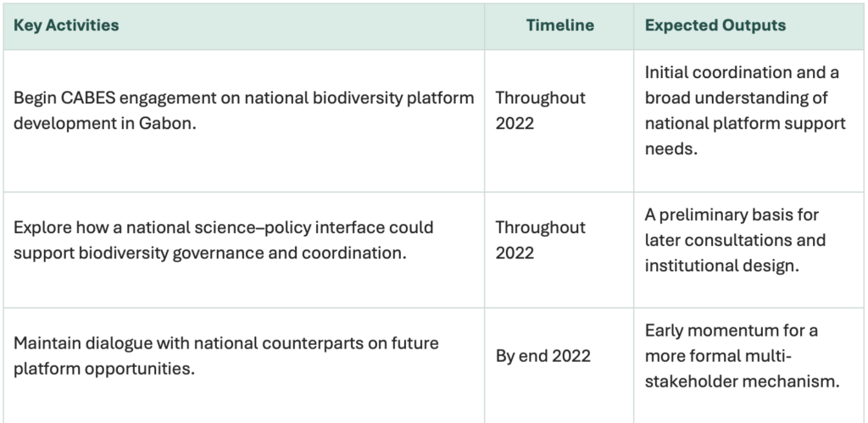This screenshot has width=868, height=423.
Task: Click the By end 2022 timeline cell
Action: 542,356
